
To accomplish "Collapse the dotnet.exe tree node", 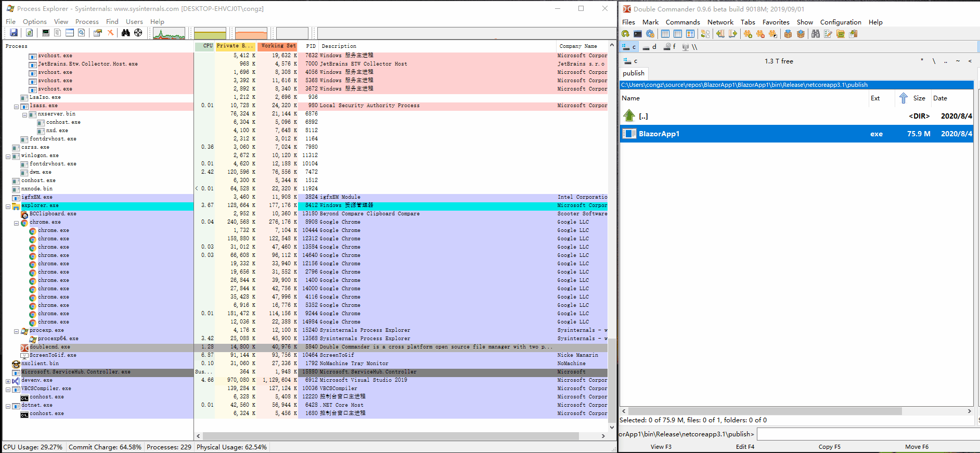I will [8, 406].
